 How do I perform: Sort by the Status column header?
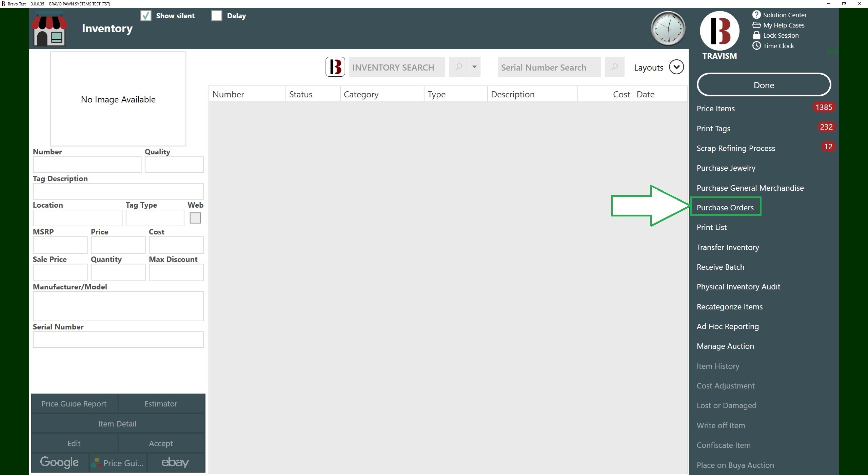pyautogui.click(x=313, y=94)
